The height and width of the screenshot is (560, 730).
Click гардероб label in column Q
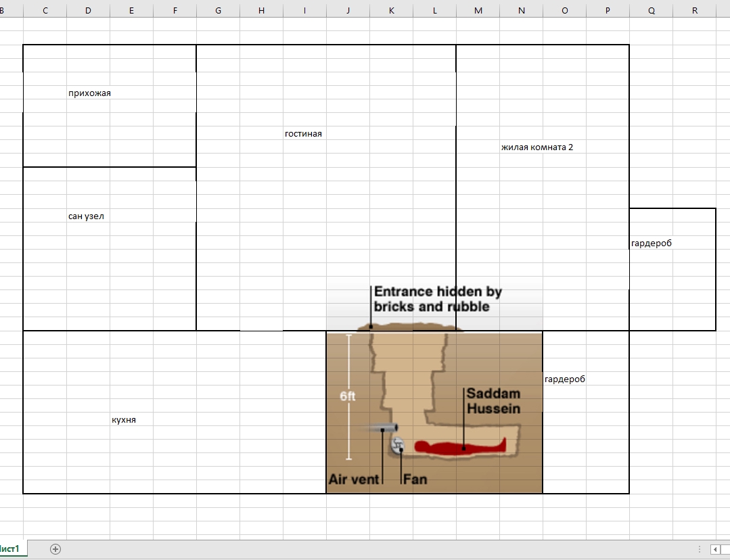point(652,243)
